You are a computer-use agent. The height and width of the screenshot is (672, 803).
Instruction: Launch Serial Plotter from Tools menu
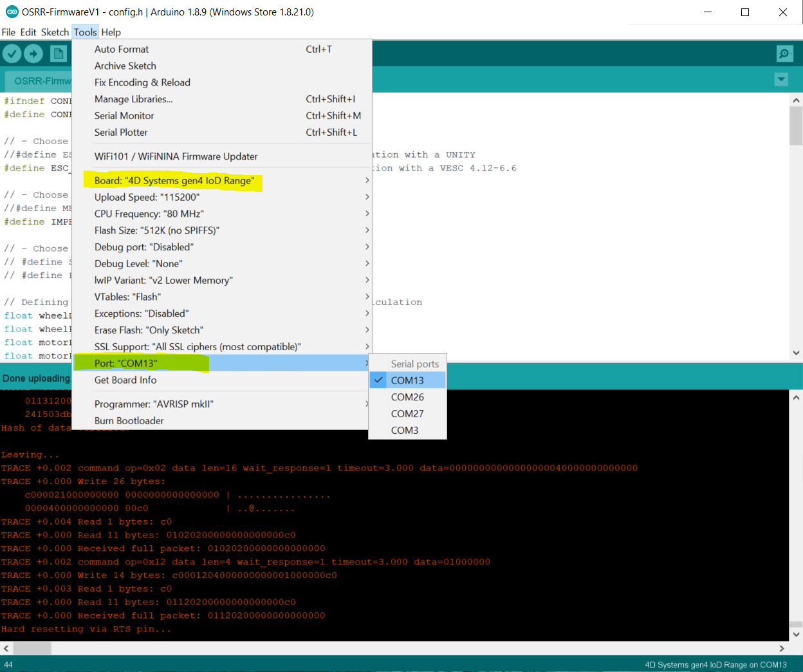[222, 133]
